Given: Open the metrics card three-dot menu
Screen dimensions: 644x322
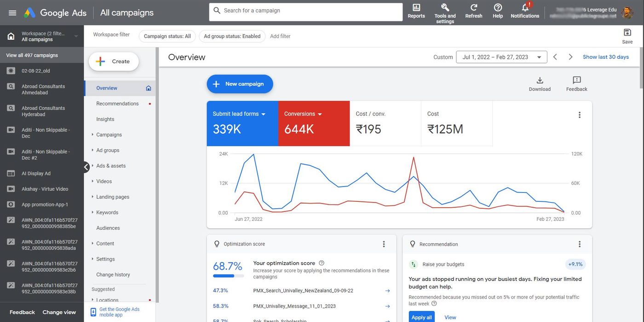Looking at the screenshot, I should pyautogui.click(x=580, y=115).
